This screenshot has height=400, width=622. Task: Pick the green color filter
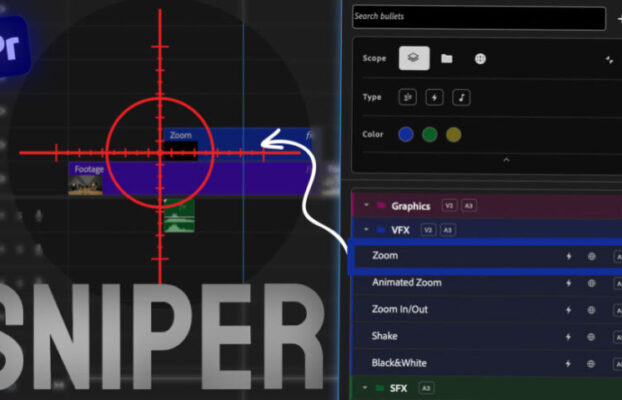(x=430, y=134)
